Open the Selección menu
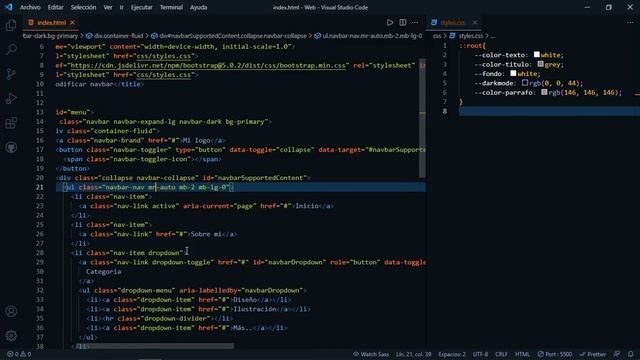The height and width of the screenshot is (360, 640). point(83,7)
